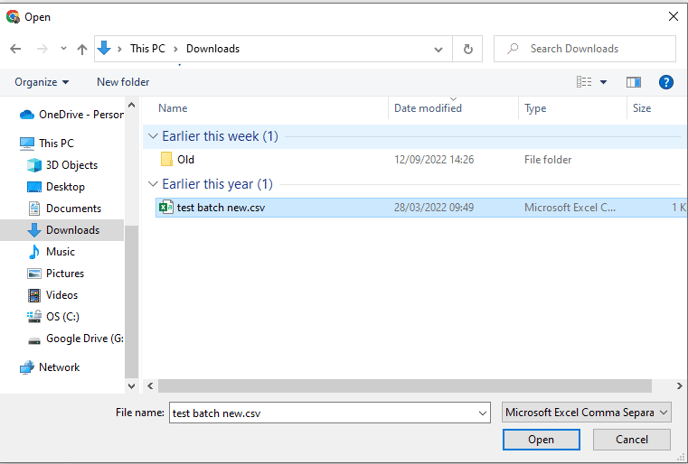This screenshot has width=688, height=464.
Task: Open the file type filter dropdown
Action: tap(585, 412)
